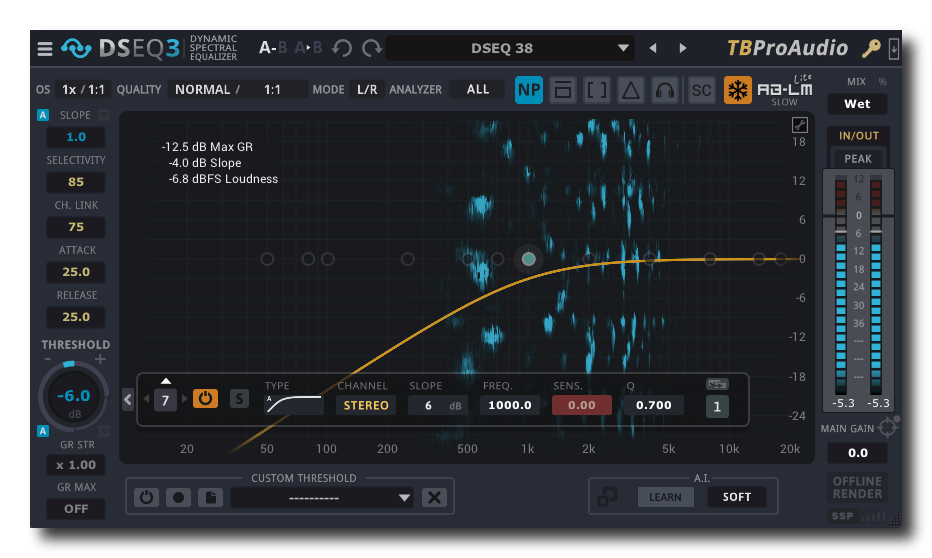932x558 pixels.
Task: Click the download/update icon at top right
Action: point(893,49)
